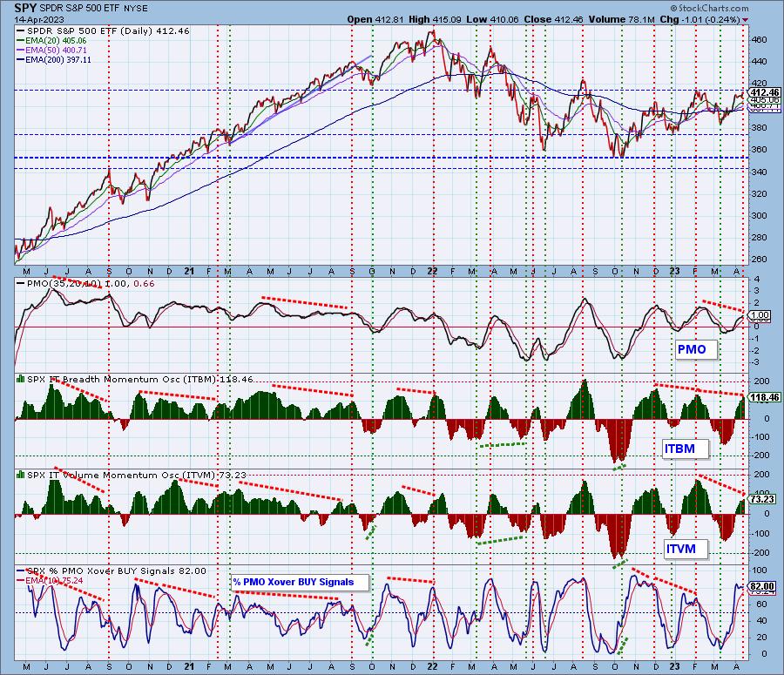Click the 340 price axis label
The image size is (784, 675).
pyautogui.click(x=759, y=172)
